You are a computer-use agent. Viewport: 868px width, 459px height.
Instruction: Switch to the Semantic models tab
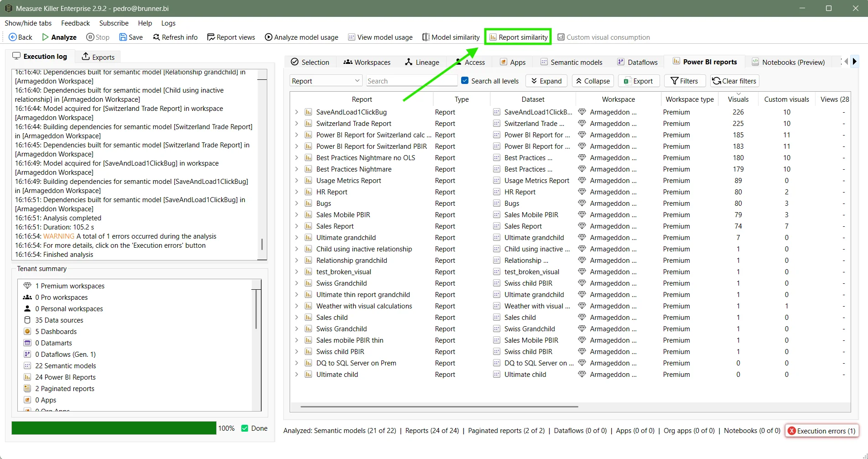[572, 62]
